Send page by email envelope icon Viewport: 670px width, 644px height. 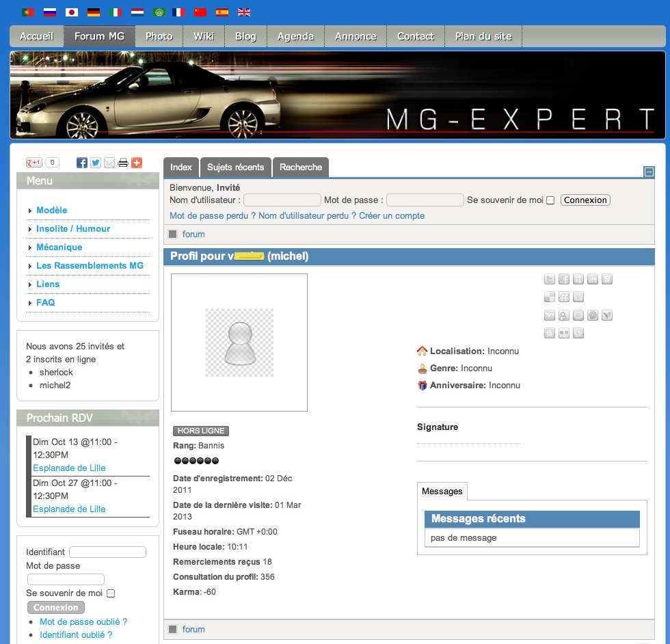109,163
